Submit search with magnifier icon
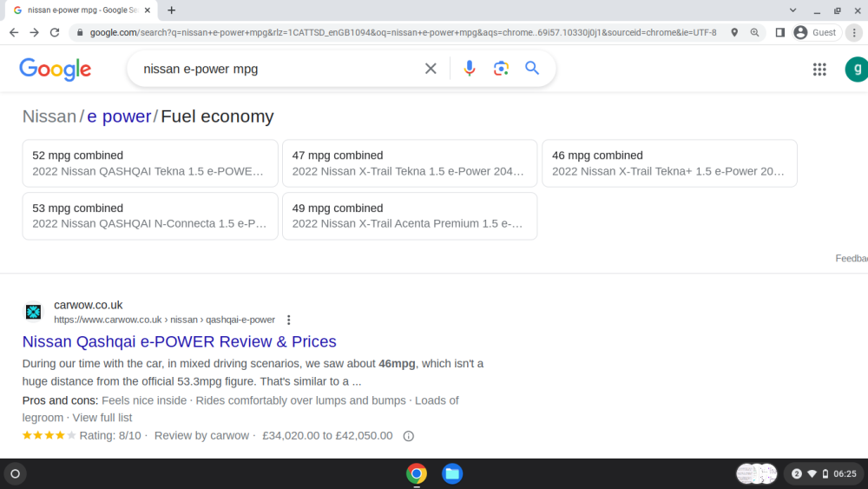This screenshot has height=489, width=868. 532,68
